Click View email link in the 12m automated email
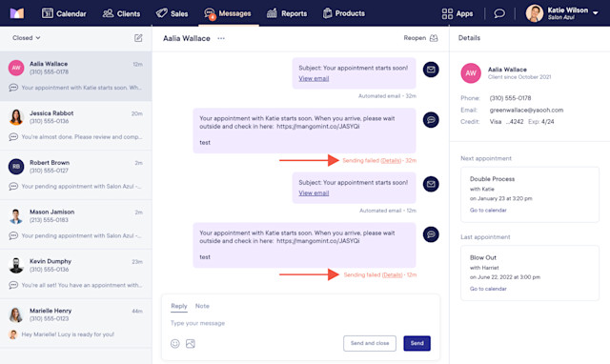 pos(314,192)
